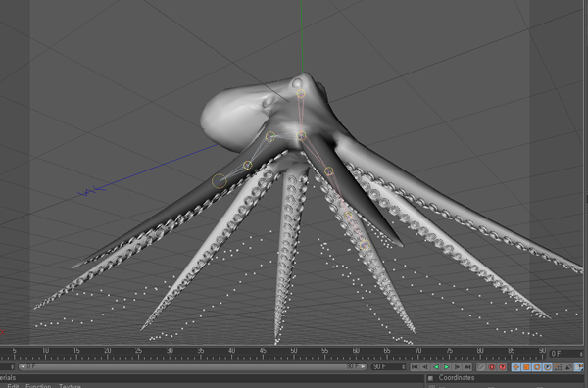Click the current frame field showing 0 F
The image size is (588, 388).
point(566,354)
